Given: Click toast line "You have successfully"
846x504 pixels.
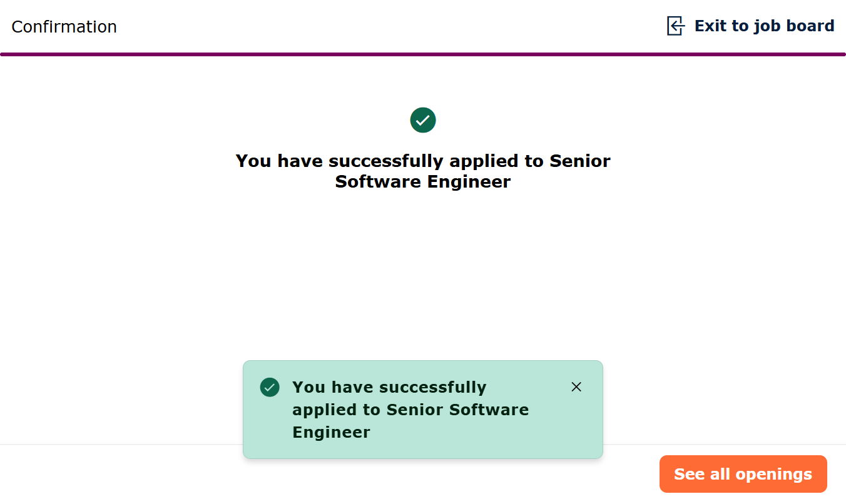Looking at the screenshot, I should [389, 388].
